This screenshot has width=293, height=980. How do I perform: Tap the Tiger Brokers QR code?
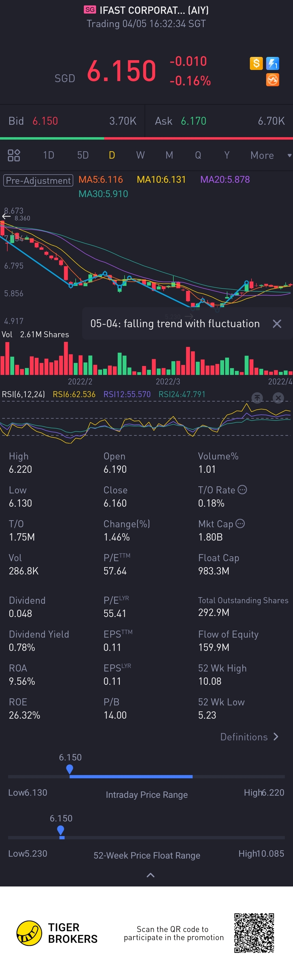[254, 933]
